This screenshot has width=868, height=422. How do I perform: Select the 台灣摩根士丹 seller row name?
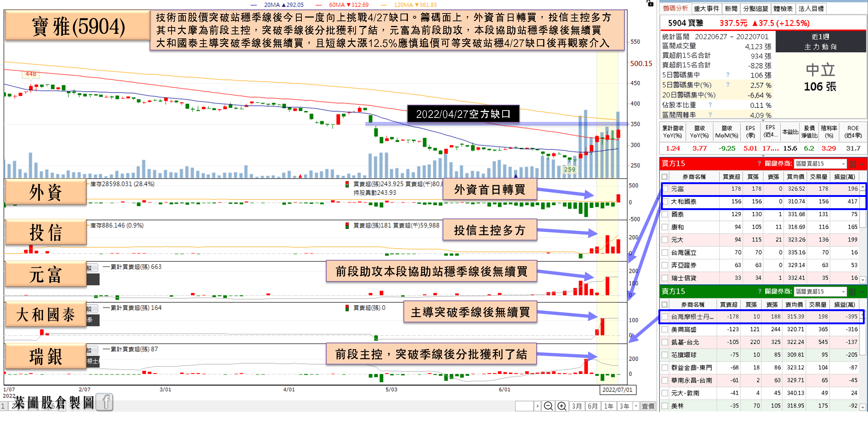(692, 317)
